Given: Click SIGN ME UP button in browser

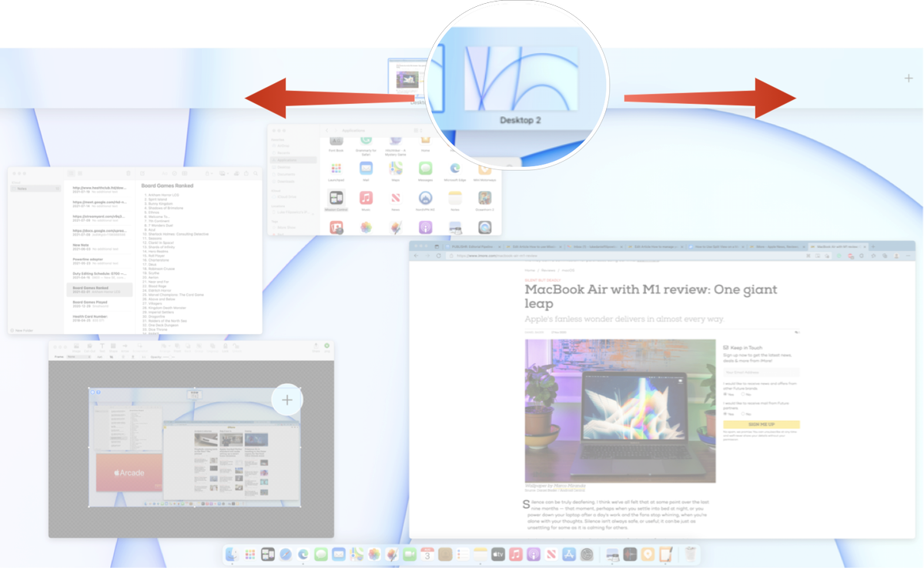Looking at the screenshot, I should (x=762, y=424).
